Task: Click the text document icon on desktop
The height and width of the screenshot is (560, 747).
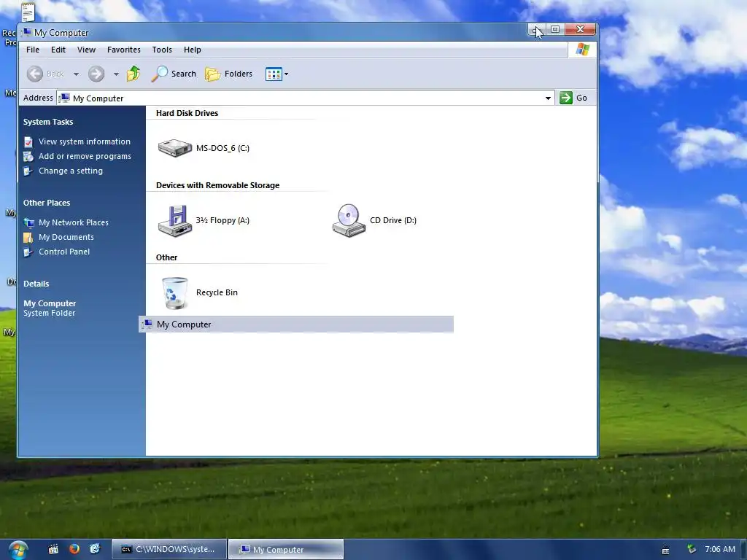Action: coord(28,12)
